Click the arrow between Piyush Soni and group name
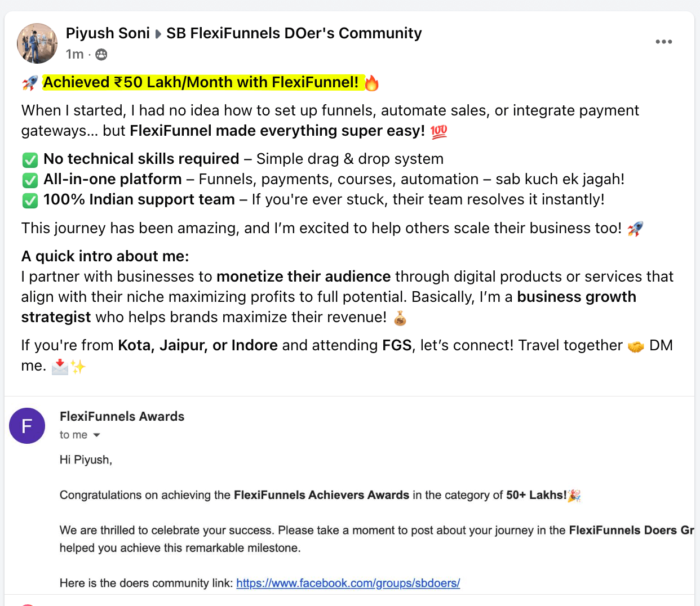This screenshot has height=606, width=700. [x=158, y=34]
